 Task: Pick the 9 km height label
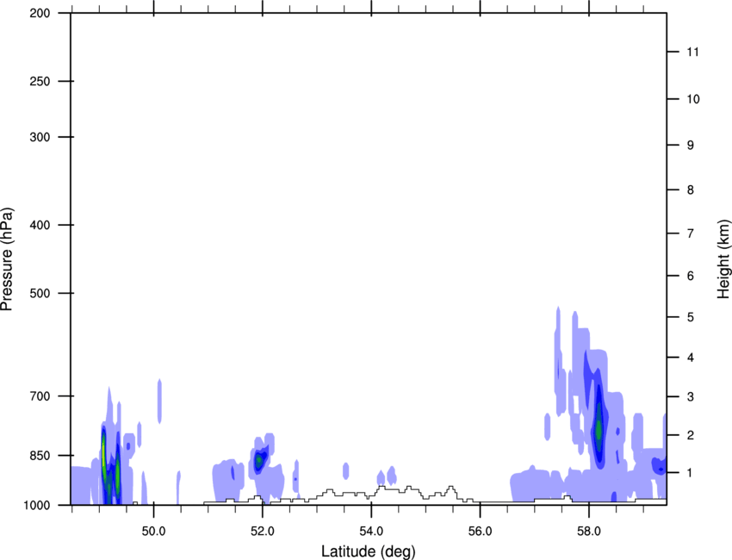pyautogui.click(x=691, y=146)
